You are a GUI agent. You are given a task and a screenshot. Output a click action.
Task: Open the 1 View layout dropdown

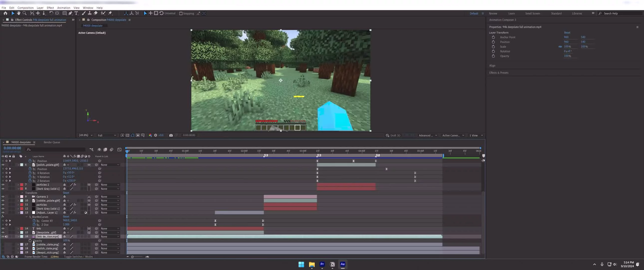[x=476, y=135]
